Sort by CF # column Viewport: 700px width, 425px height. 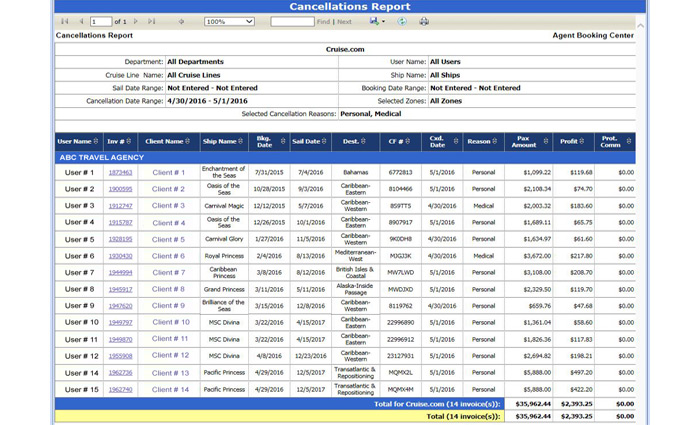pyautogui.click(x=407, y=141)
